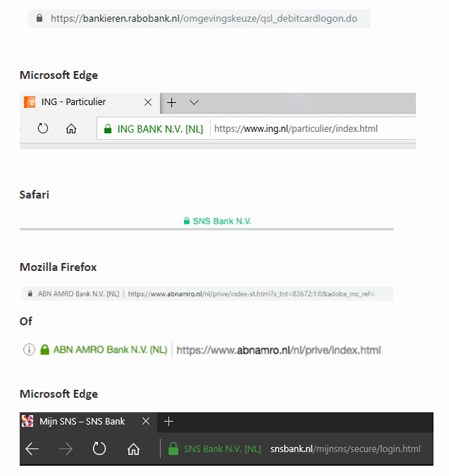Close the ING - Particulier tab

pyautogui.click(x=148, y=102)
